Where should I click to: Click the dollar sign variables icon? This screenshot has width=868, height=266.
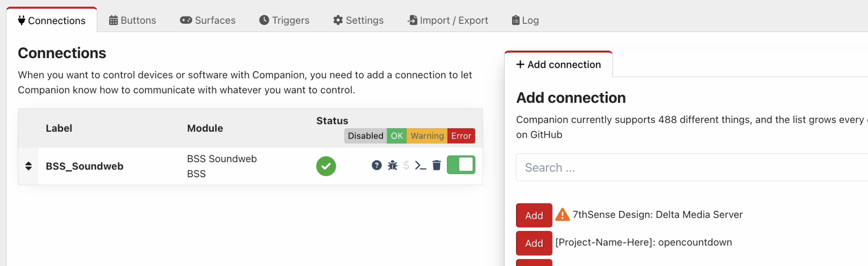(406, 165)
